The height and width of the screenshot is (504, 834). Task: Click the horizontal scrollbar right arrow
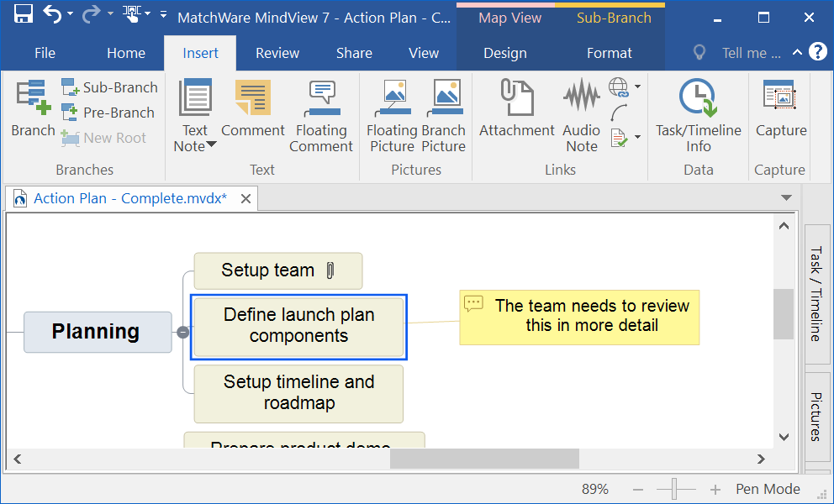(x=761, y=459)
